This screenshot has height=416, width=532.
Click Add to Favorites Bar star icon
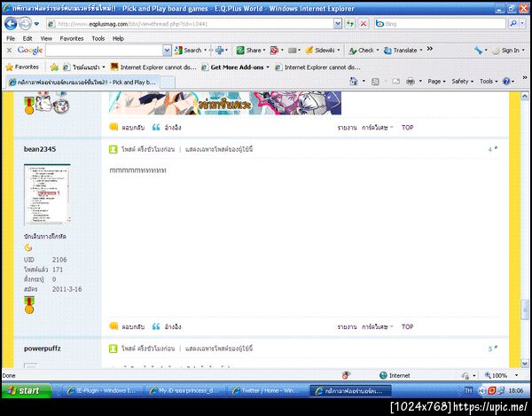54,67
